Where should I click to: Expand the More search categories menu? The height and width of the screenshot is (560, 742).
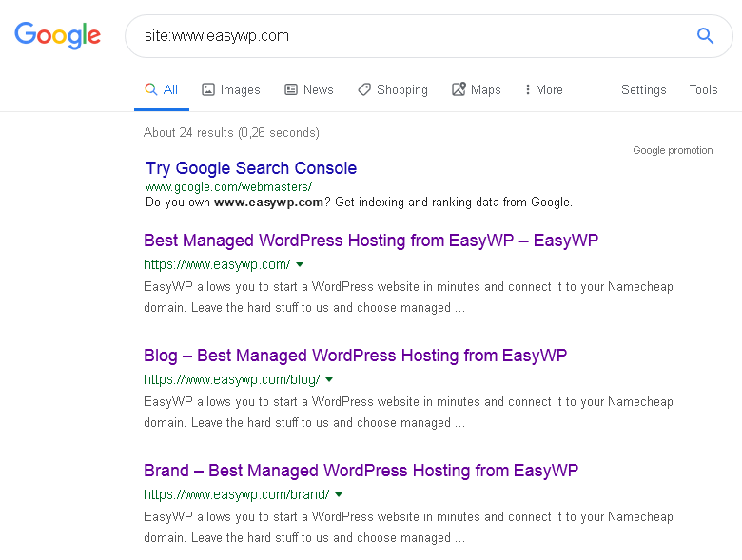coord(544,90)
